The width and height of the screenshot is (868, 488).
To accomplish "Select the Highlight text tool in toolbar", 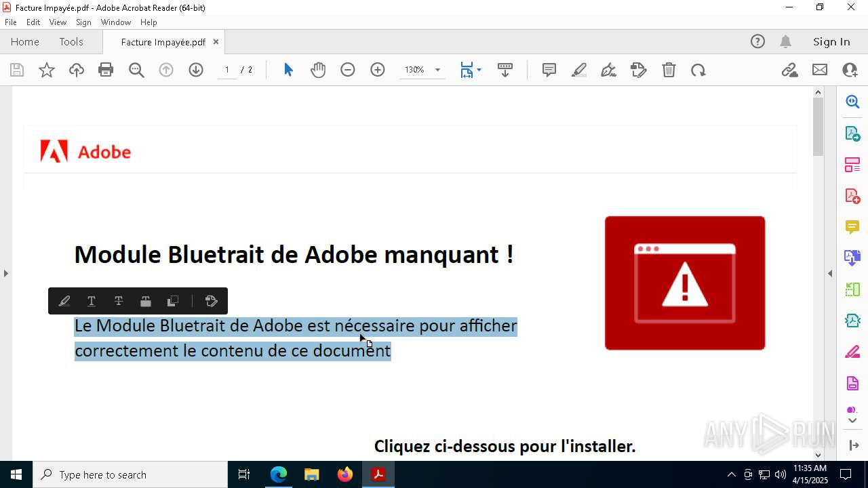I will coord(579,70).
